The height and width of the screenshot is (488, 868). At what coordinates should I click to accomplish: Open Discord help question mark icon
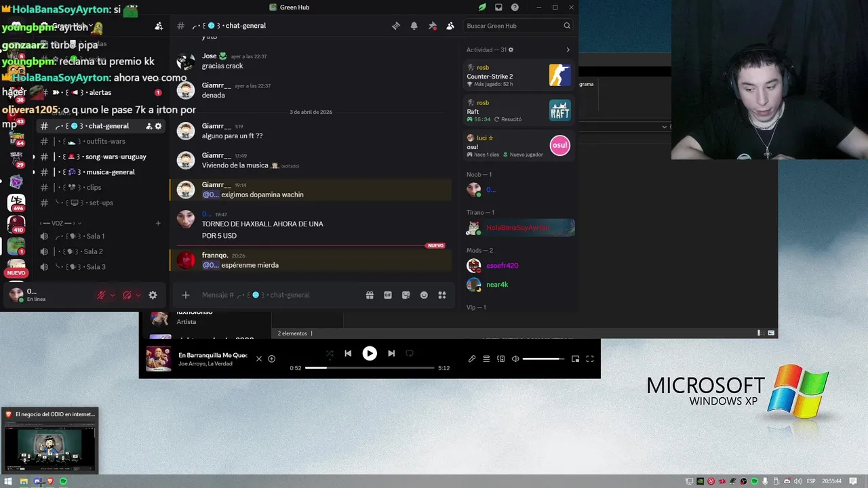coord(515,7)
